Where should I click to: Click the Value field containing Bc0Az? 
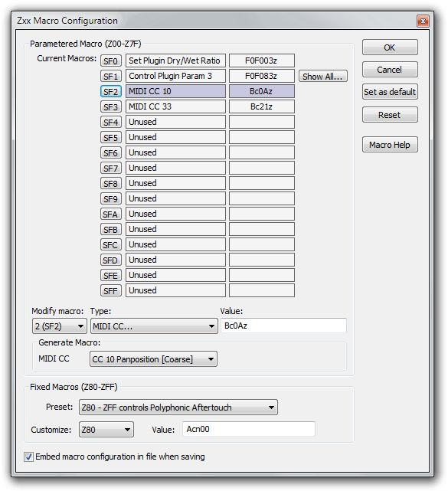[283, 326]
